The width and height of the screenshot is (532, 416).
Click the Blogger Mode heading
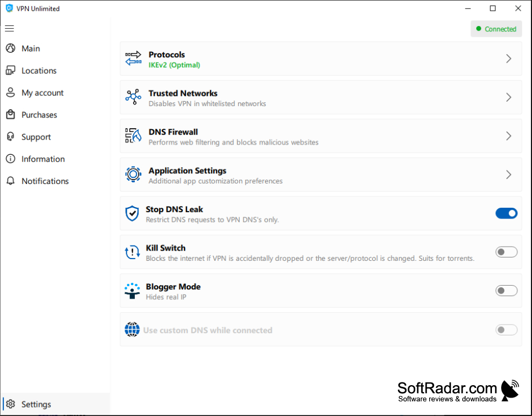coord(173,287)
